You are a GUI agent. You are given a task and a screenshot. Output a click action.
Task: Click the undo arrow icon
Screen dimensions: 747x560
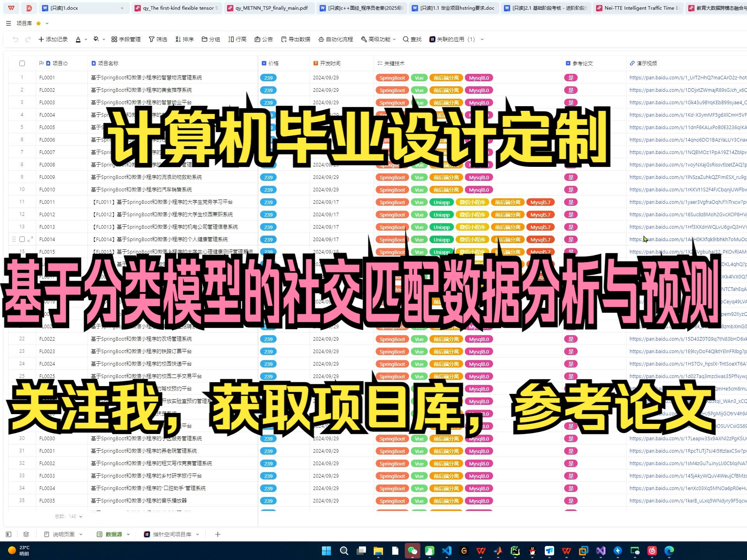(x=16, y=39)
